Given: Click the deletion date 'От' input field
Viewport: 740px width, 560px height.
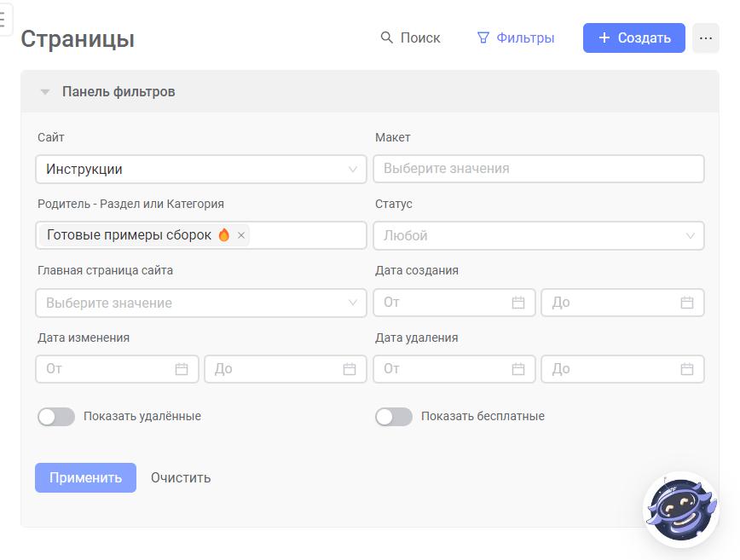Looking at the screenshot, I should point(454,369).
